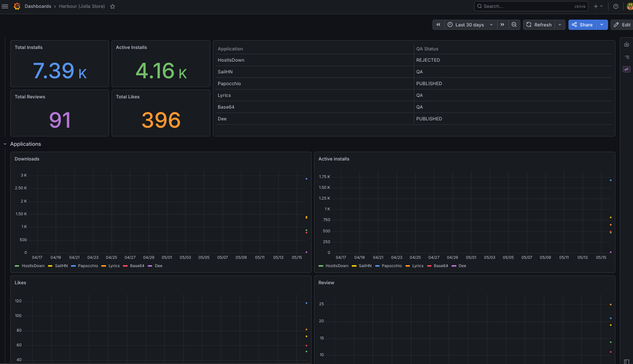Open the top icon in right sidebar

(x=627, y=44)
